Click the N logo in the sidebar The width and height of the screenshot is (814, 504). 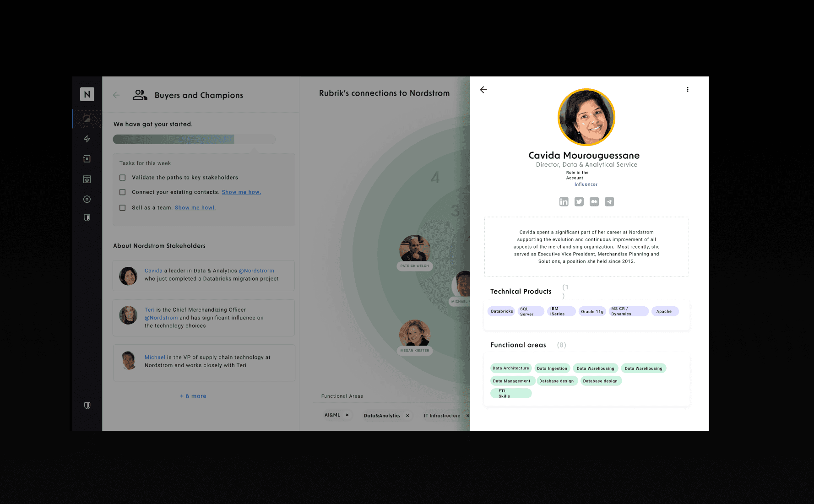coord(87,94)
